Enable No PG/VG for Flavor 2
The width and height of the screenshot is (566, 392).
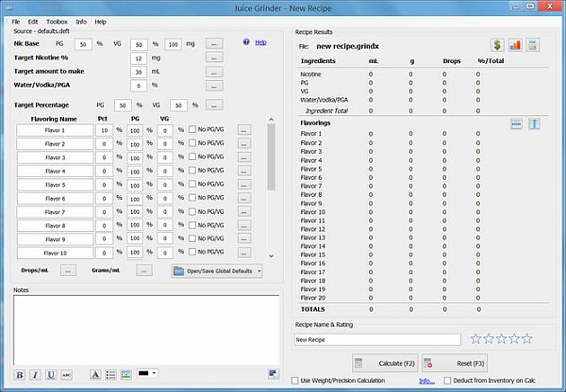pyautogui.click(x=192, y=143)
